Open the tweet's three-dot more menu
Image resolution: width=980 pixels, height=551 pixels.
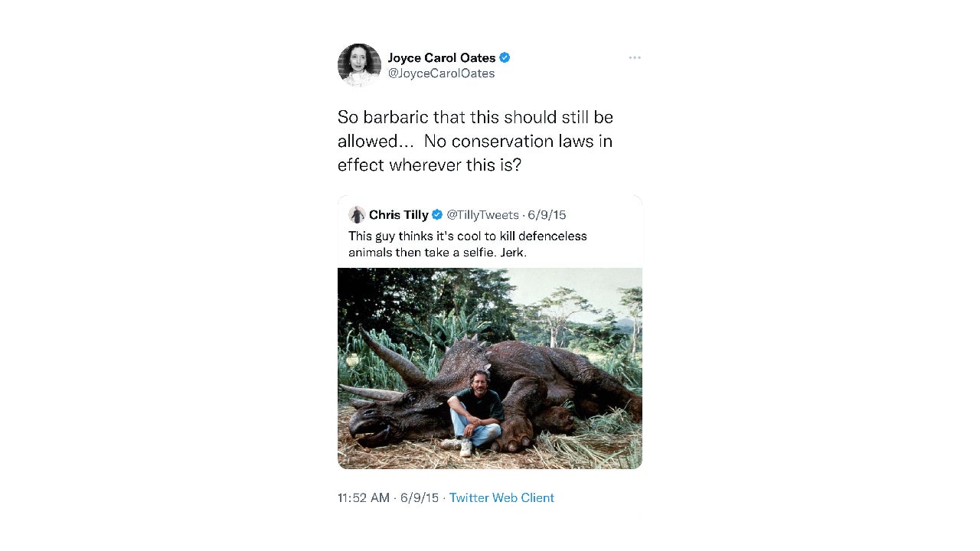click(x=635, y=57)
